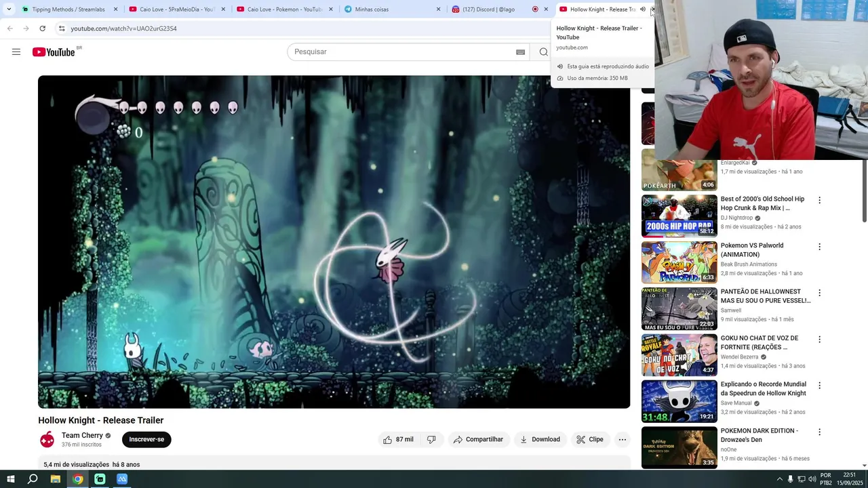Open options for GOKU NO CHAT DE VOZ video
The image size is (868, 488).
[x=819, y=339]
